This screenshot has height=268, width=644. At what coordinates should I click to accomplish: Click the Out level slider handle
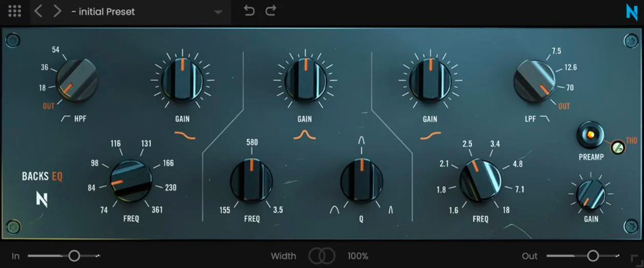tap(593, 256)
